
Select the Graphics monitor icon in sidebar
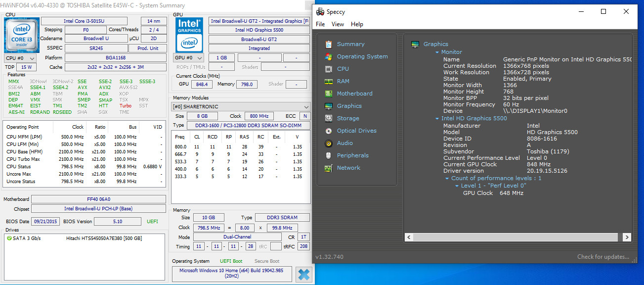coord(329,106)
